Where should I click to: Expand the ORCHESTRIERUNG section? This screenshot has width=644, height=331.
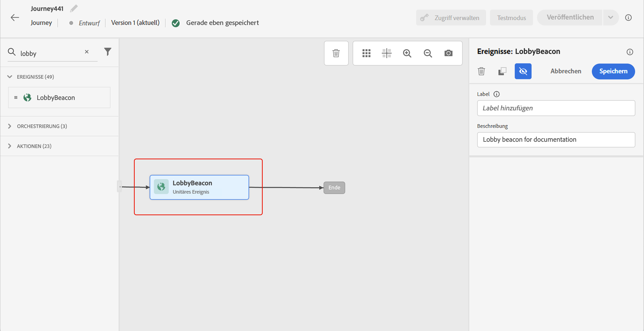(x=10, y=126)
